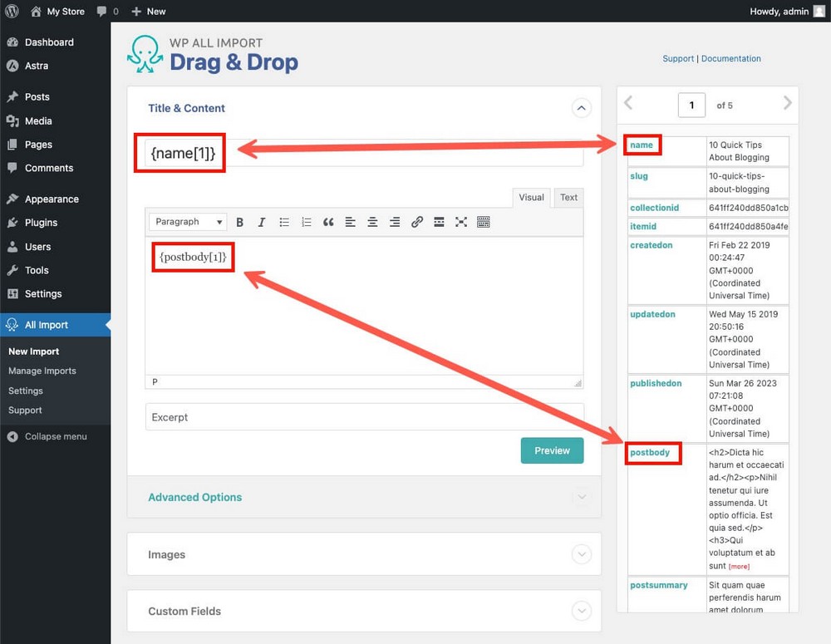
Task: Expand Images section
Action: [x=582, y=554]
